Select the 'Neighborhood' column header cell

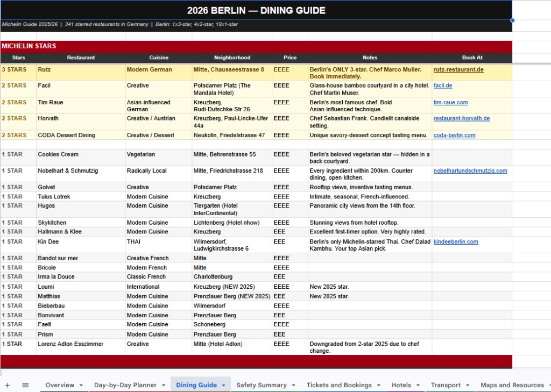click(232, 58)
